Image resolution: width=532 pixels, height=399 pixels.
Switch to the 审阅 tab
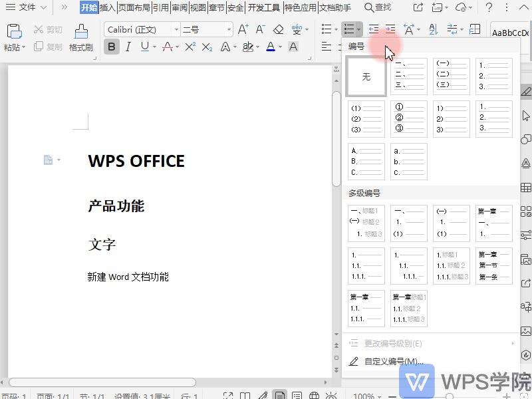click(x=180, y=7)
